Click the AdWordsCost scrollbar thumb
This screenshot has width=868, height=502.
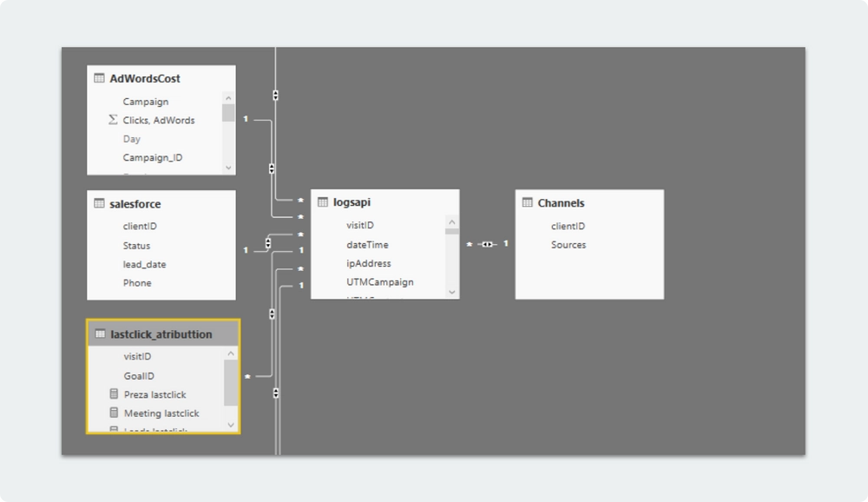(x=228, y=113)
